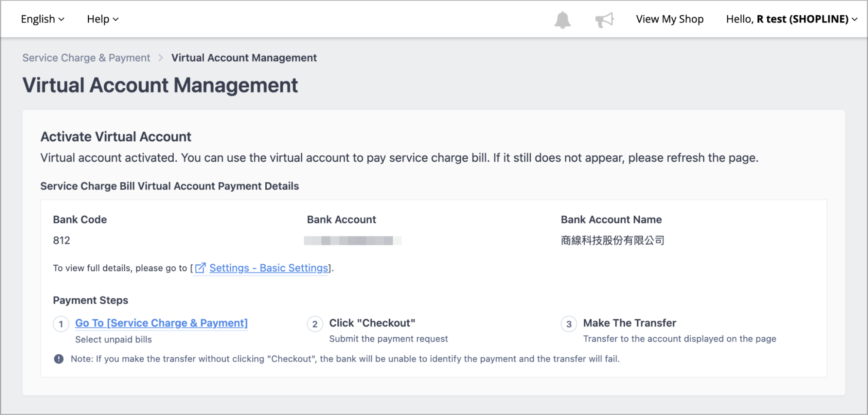Follow Go To [Service Charge & Payment] link

coord(162,323)
